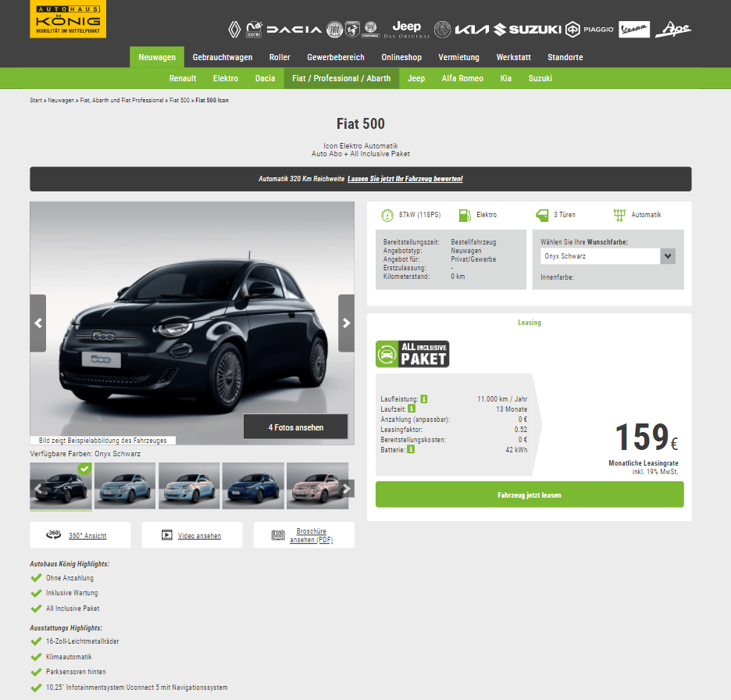Click the Onyx Schwarz color select field

point(608,256)
